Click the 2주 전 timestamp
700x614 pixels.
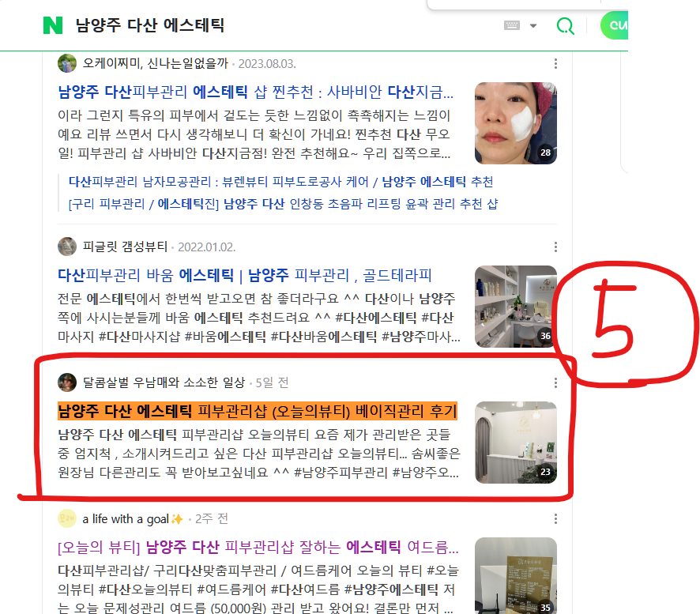click(x=212, y=519)
